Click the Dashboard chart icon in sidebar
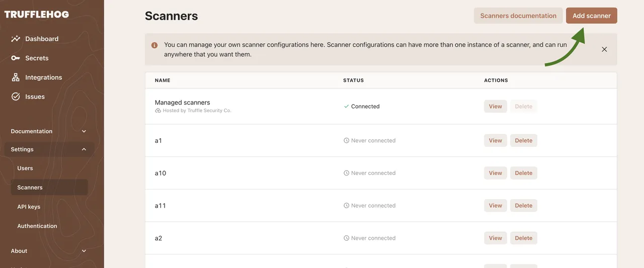The height and width of the screenshot is (268, 644). [16, 39]
